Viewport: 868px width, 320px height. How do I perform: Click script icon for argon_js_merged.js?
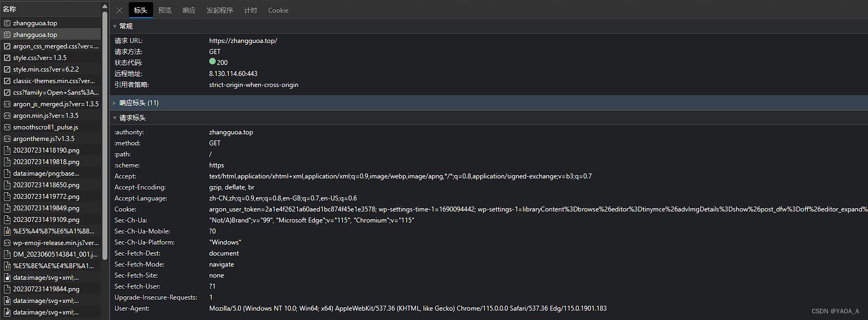(7, 104)
